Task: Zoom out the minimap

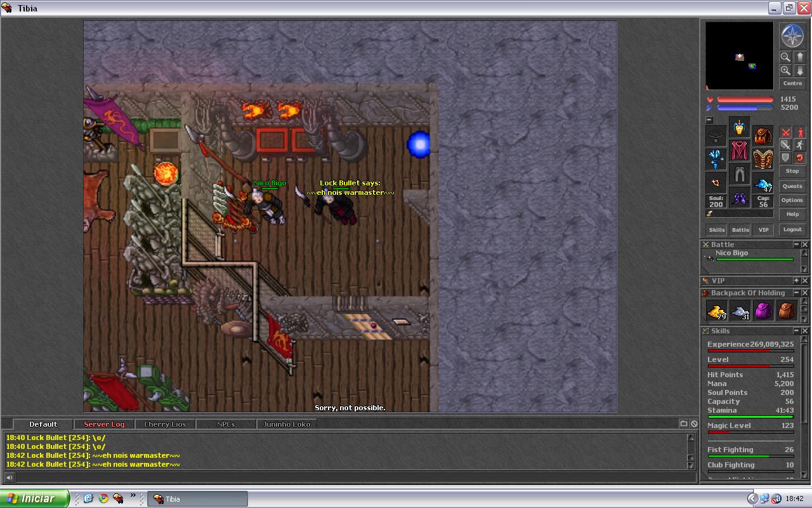Action: point(785,57)
